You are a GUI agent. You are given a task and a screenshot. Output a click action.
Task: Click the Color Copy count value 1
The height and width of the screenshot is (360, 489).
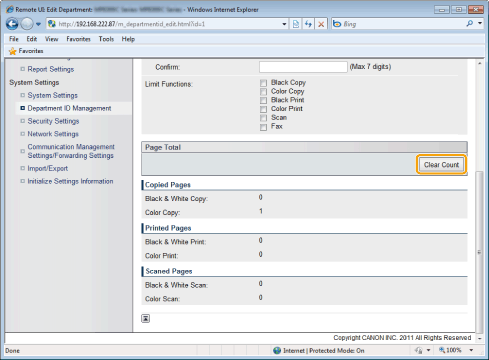click(261, 211)
